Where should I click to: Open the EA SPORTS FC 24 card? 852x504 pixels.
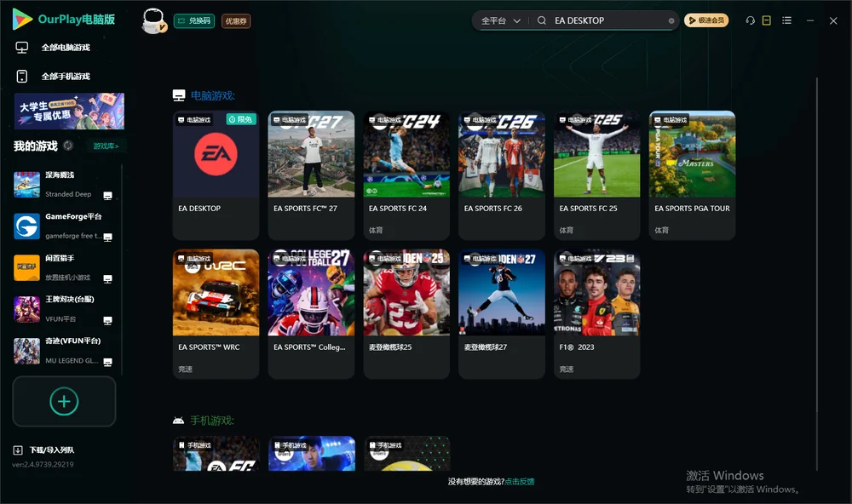406,175
